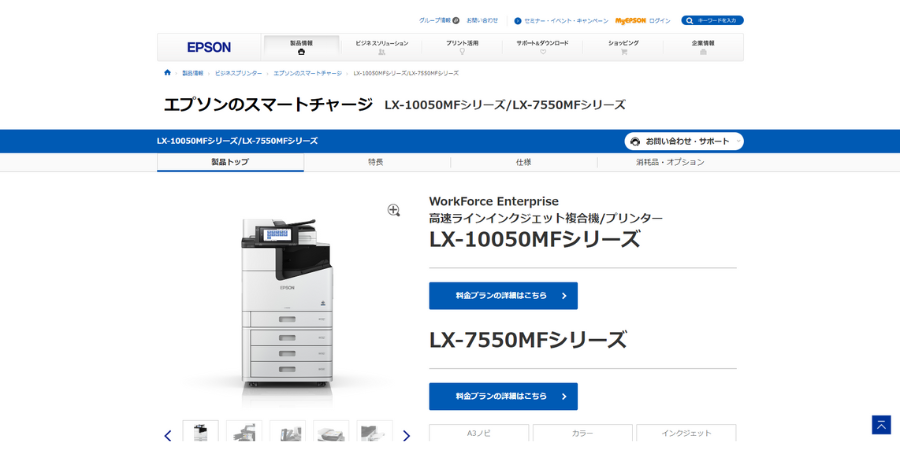
Task: Go to MyEPSON ログイン
Action: [x=643, y=21]
